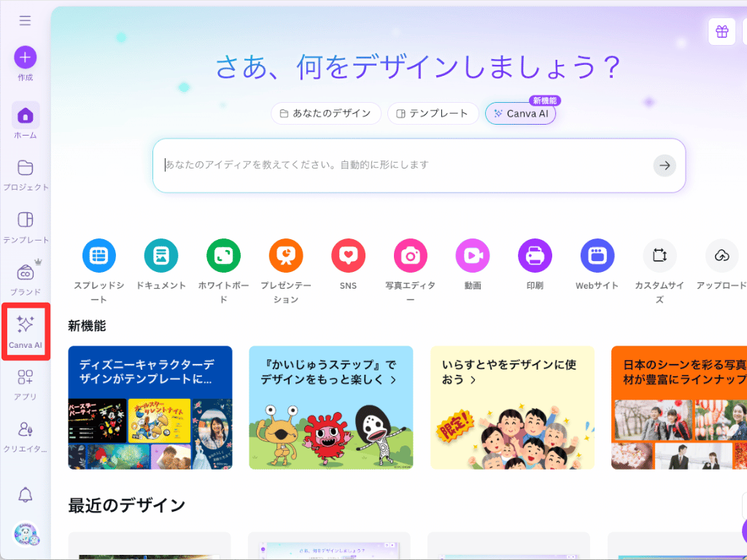Click the gift box icon

(x=721, y=32)
